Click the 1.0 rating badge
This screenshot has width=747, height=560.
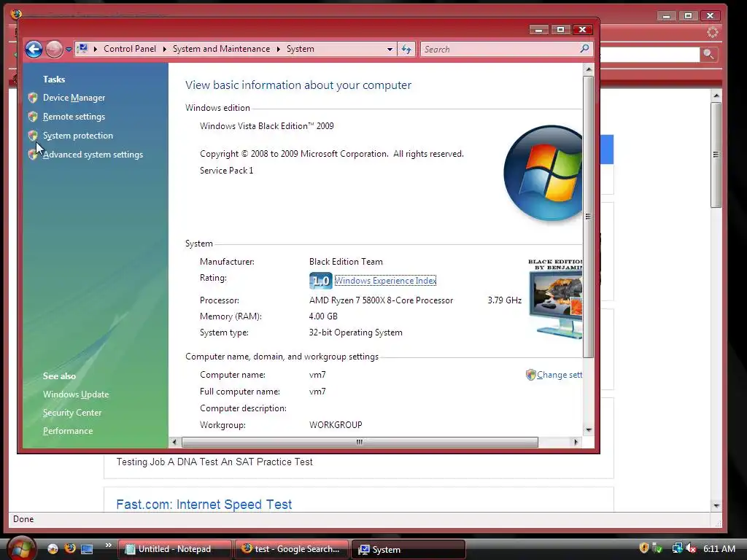tap(321, 281)
